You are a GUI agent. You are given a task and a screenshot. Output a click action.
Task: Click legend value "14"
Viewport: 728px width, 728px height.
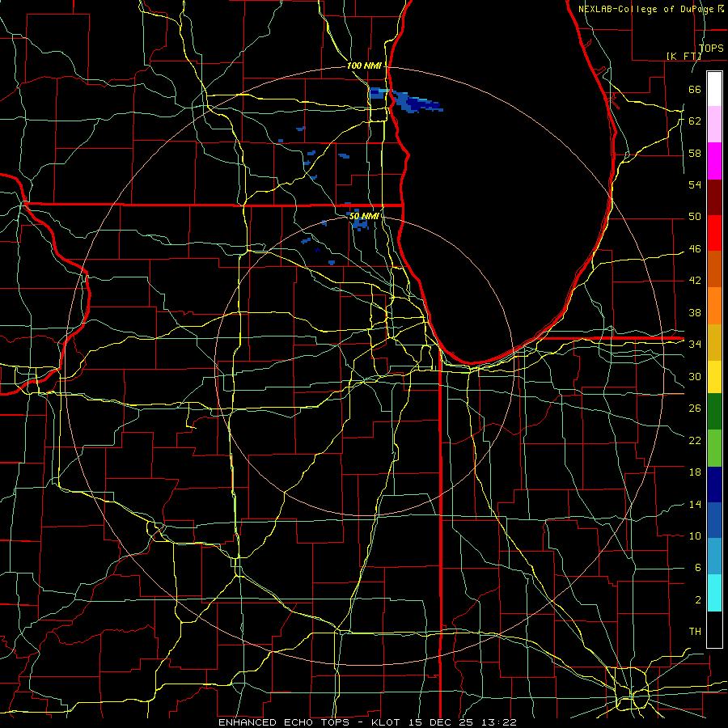pyautogui.click(x=695, y=505)
